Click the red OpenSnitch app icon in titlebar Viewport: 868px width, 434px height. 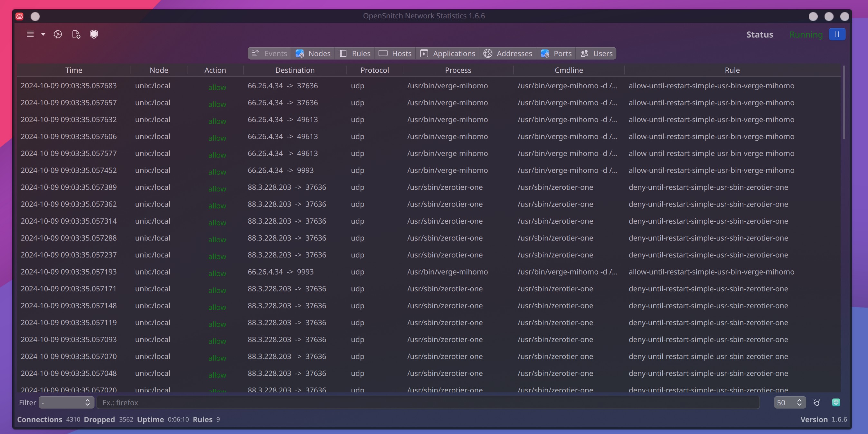click(x=20, y=16)
